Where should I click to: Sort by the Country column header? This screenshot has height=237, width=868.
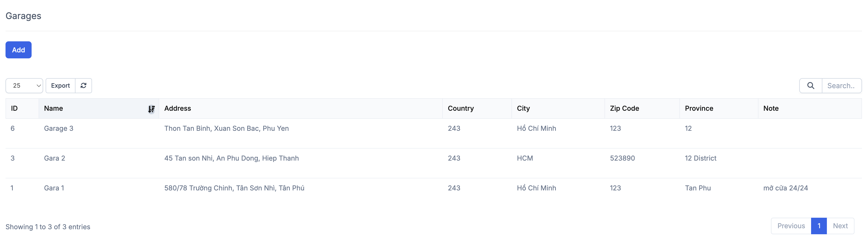pyautogui.click(x=461, y=108)
